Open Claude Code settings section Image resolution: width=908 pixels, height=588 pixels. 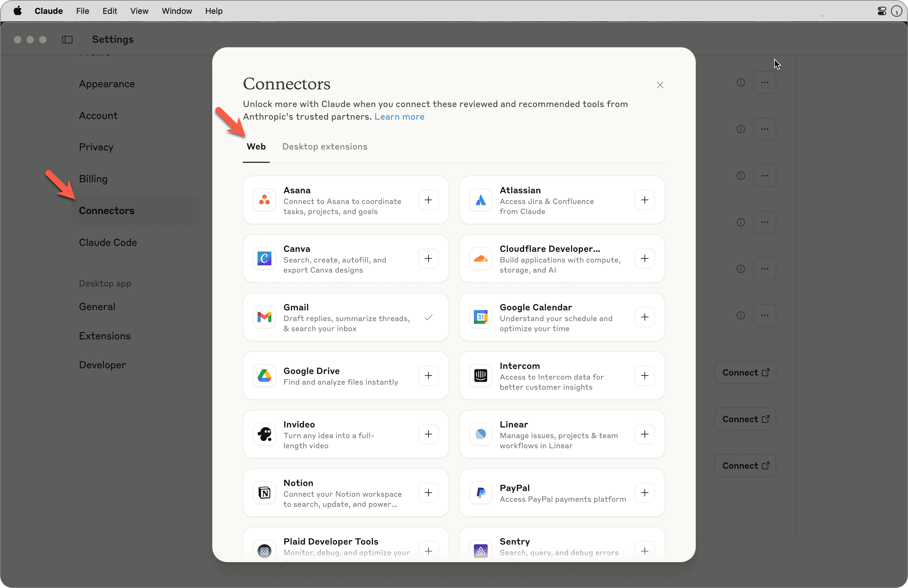coord(108,242)
